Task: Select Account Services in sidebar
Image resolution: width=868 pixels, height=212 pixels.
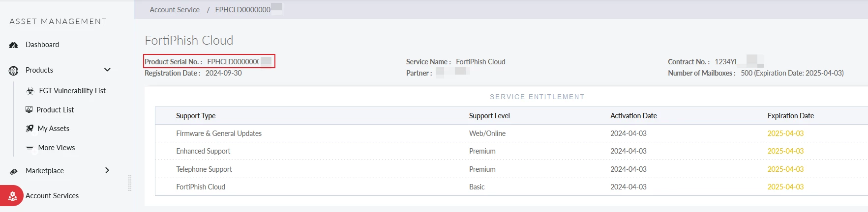Action: (x=52, y=196)
